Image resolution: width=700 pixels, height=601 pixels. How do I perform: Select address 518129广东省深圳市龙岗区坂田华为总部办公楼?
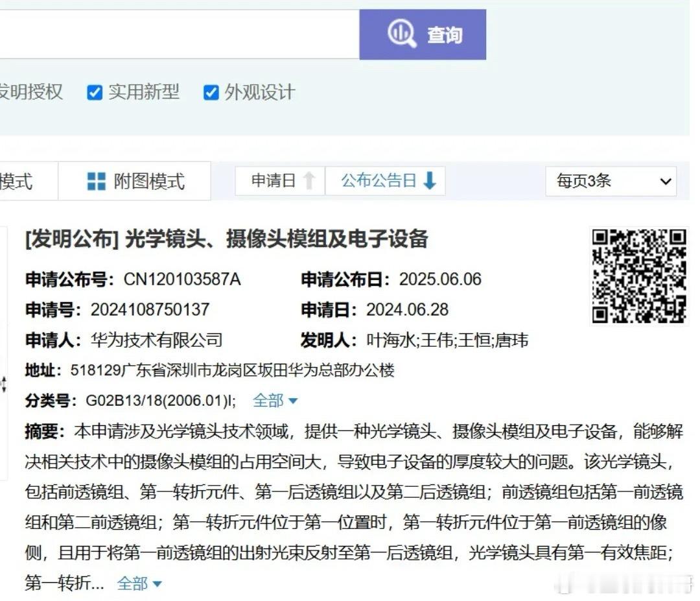click(x=233, y=370)
